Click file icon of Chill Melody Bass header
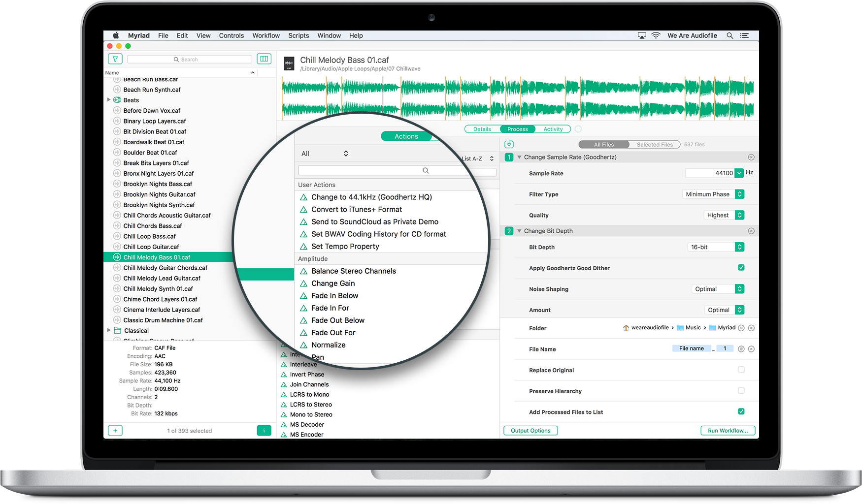Image resolution: width=862 pixels, height=504 pixels. 289,63
